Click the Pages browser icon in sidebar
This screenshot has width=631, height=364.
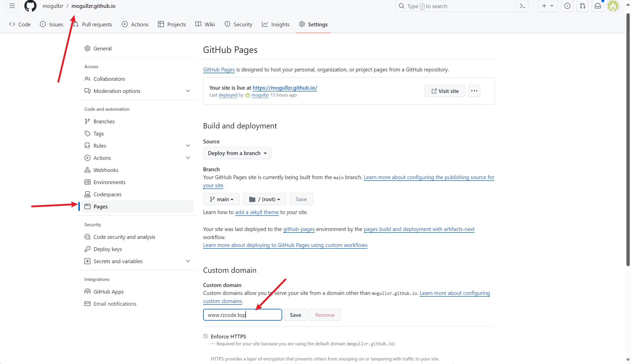tap(87, 206)
